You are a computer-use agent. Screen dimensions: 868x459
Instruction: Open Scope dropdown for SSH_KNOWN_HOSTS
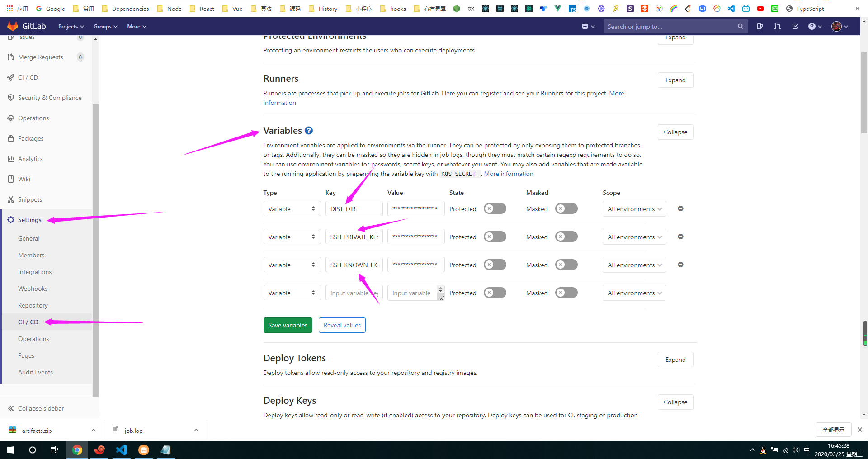[634, 265]
